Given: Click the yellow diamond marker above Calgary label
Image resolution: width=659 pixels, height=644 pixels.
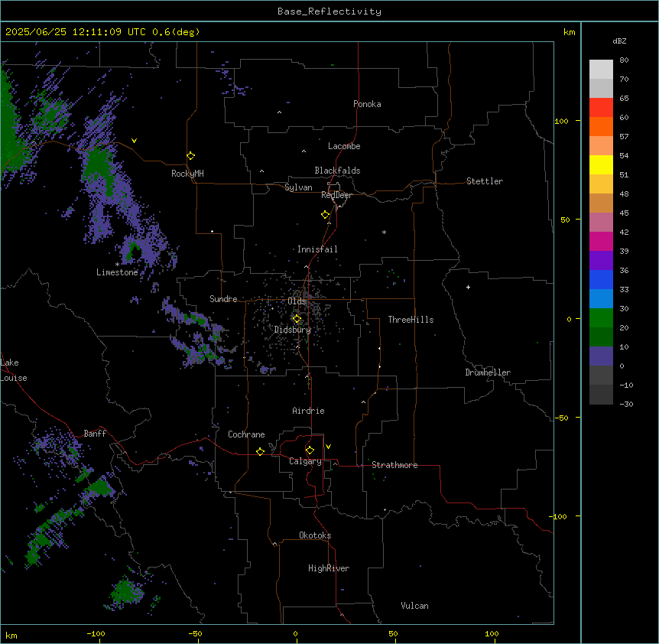Looking at the screenshot, I should pyautogui.click(x=310, y=450).
